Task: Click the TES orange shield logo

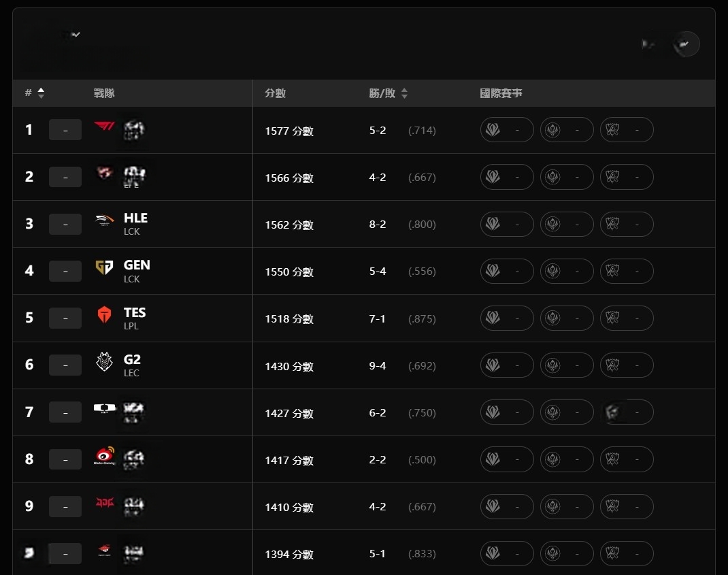Action: point(104,314)
